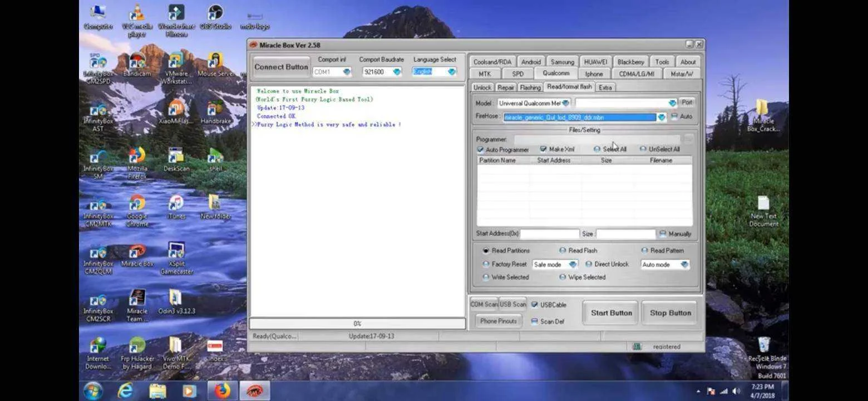Image resolution: width=868 pixels, height=401 pixels.
Task: Open the Comport inf COM1 dropdown
Action: (x=347, y=72)
